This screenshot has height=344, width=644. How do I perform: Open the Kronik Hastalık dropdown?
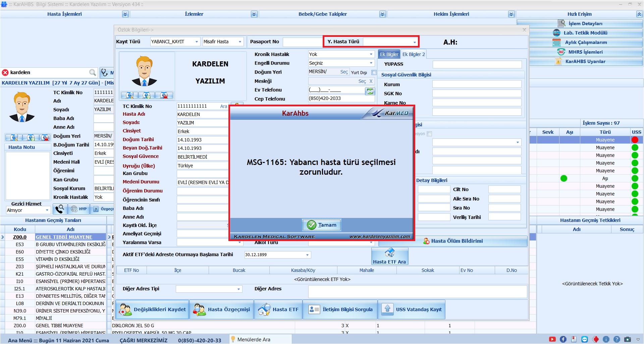pos(371,54)
